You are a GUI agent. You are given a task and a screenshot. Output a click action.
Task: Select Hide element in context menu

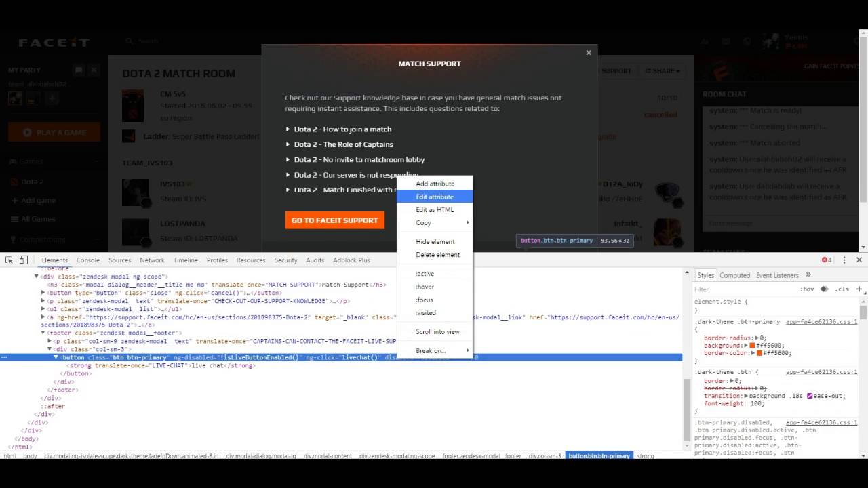tap(435, 241)
